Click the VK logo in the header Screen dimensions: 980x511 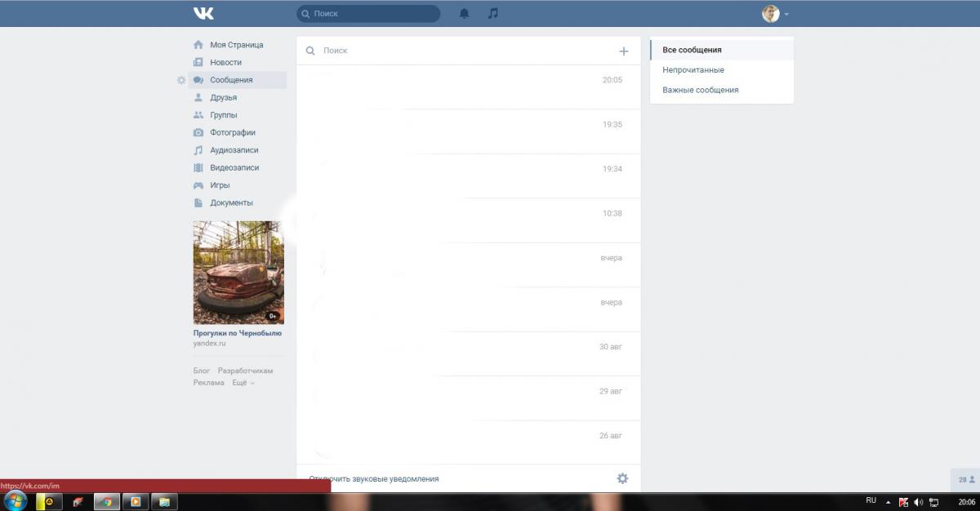tap(203, 13)
